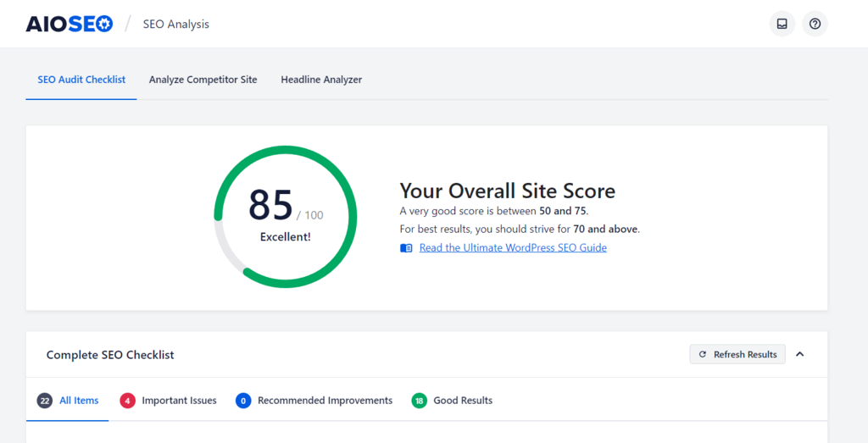
Task: Click the blue badge showing 0 improvements
Action: 243,401
